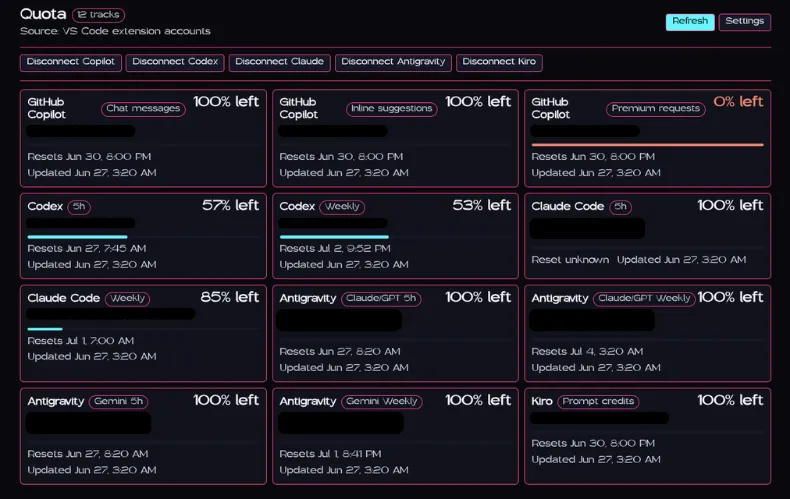Click the "12 tracks" badge
790x499 pixels.
pos(99,15)
